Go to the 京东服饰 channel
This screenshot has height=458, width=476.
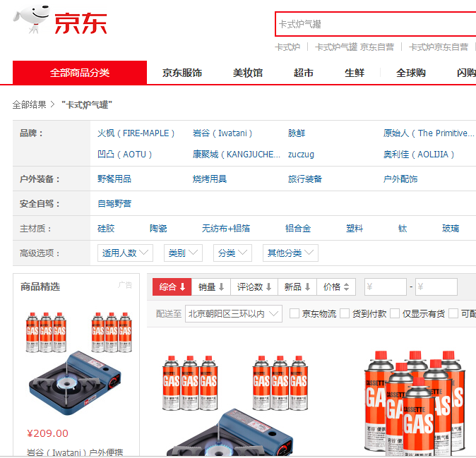click(182, 73)
